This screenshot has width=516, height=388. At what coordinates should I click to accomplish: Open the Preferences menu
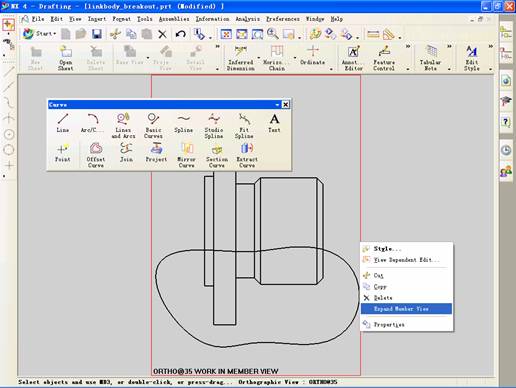(283, 19)
